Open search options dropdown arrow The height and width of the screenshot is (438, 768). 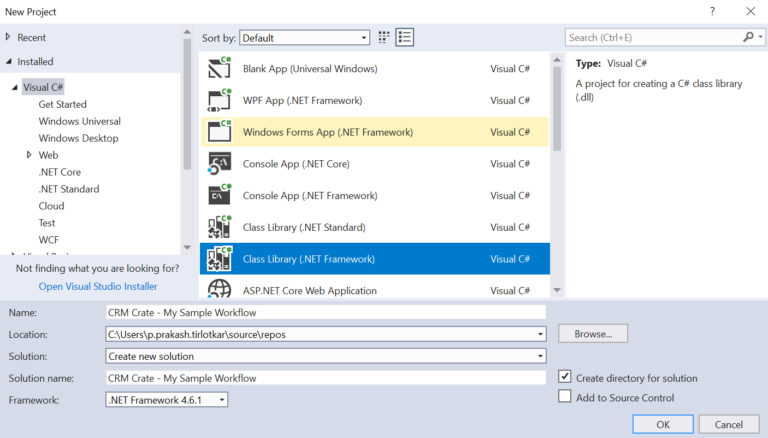(x=760, y=37)
